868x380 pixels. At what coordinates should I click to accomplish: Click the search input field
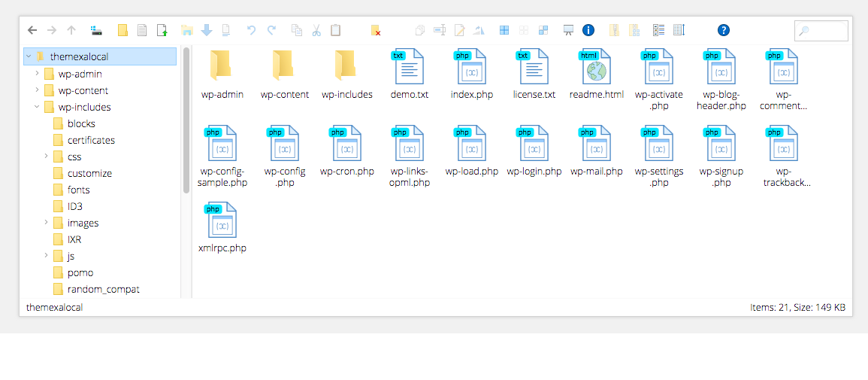point(821,30)
